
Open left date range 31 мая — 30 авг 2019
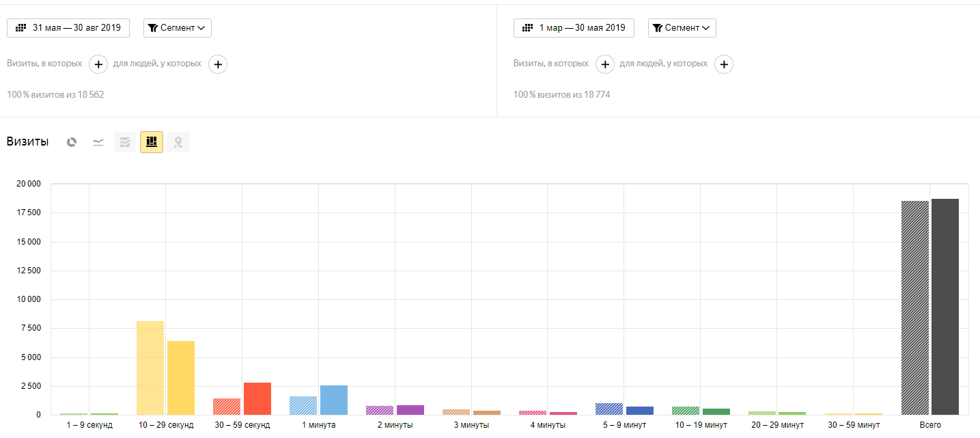68,28
